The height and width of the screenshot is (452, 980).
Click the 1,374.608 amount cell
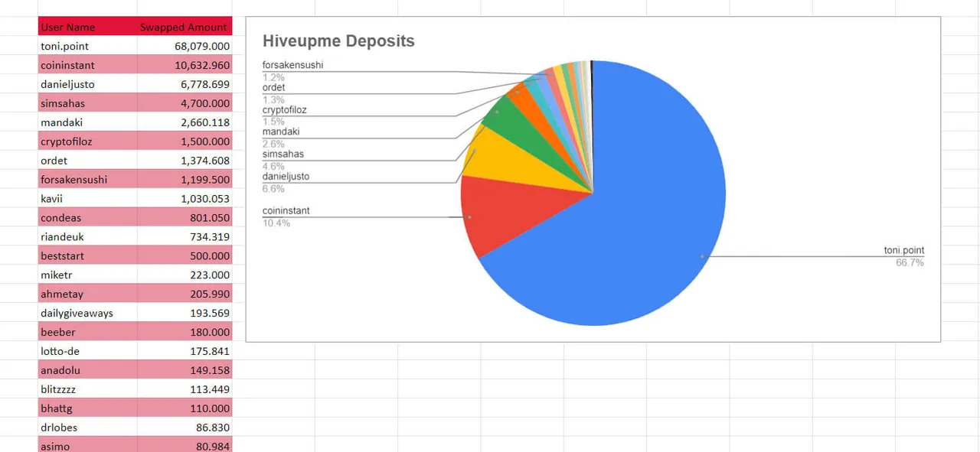point(185,161)
